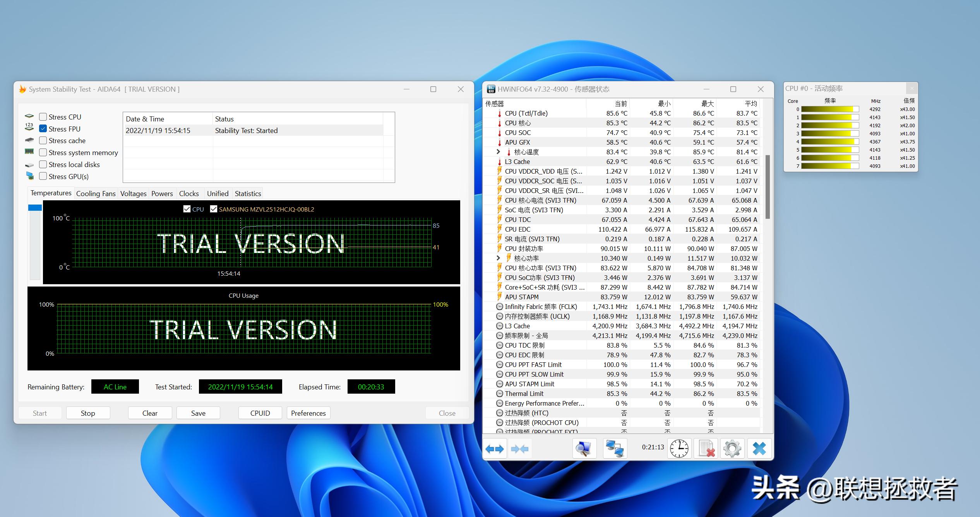Click the clock reset timer icon

pos(679,449)
